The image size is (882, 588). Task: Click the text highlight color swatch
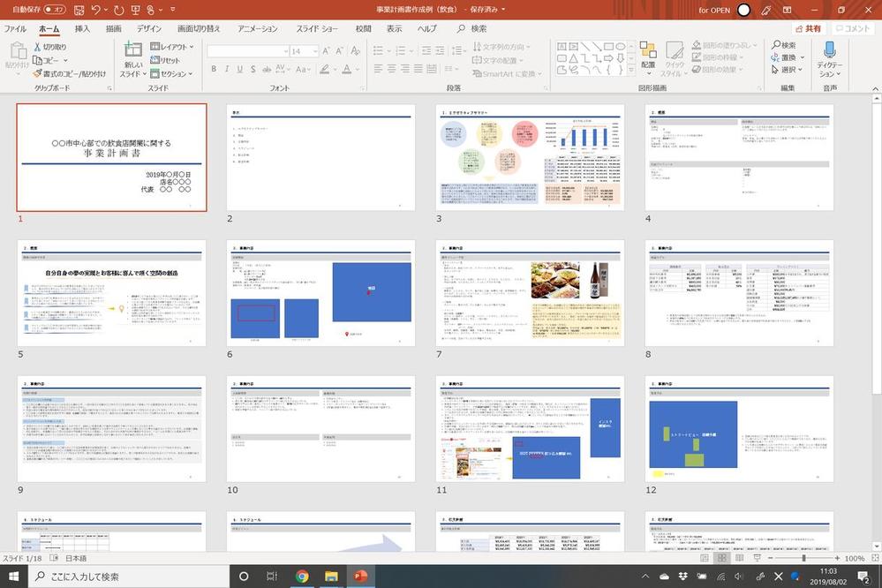pyautogui.click(x=324, y=69)
